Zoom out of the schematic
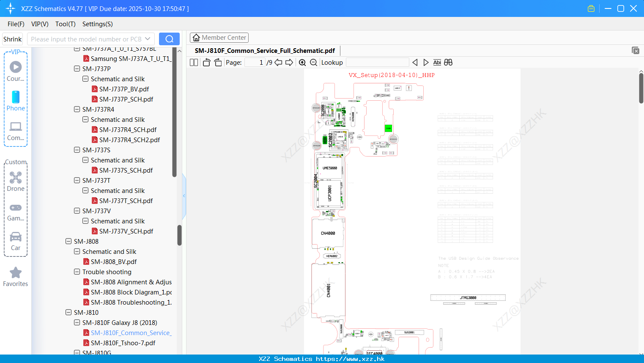 (313, 63)
